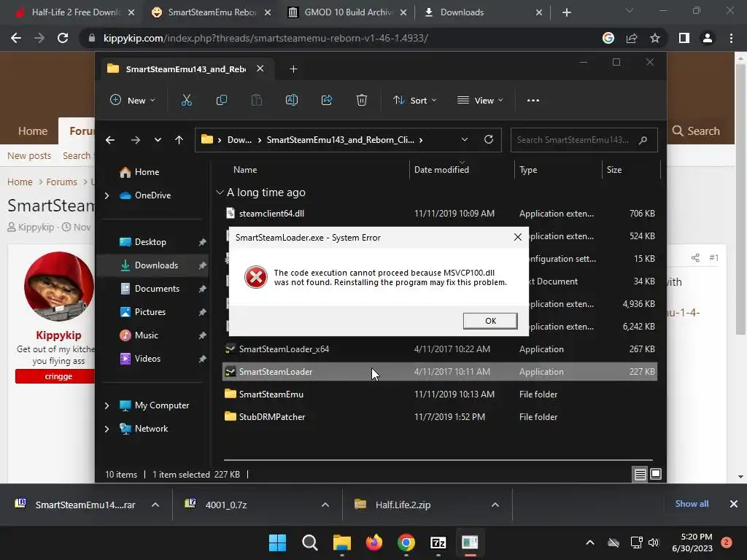The image size is (747, 560).
Task: Open the New item dropdown
Action: [x=133, y=100]
